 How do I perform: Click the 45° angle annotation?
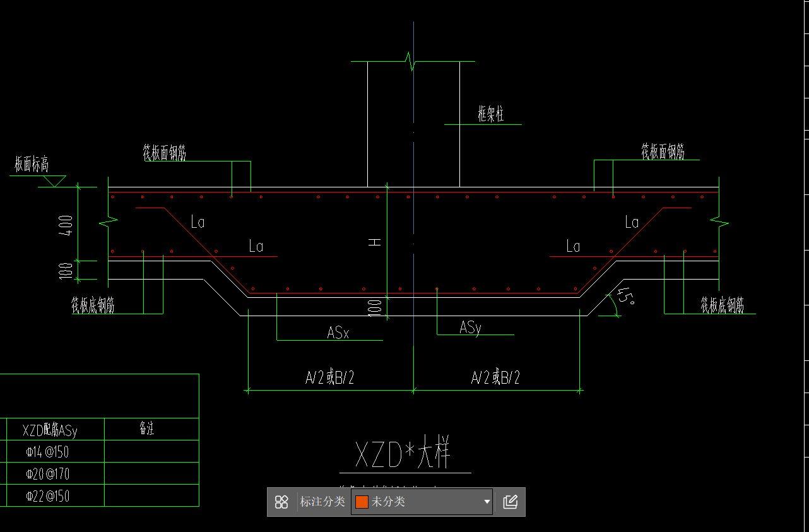pyautogui.click(x=626, y=297)
